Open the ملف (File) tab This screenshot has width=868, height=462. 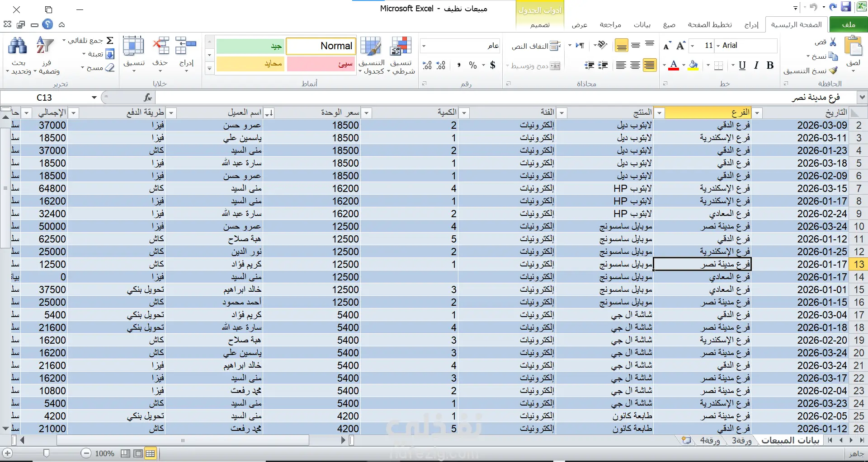[x=849, y=24]
